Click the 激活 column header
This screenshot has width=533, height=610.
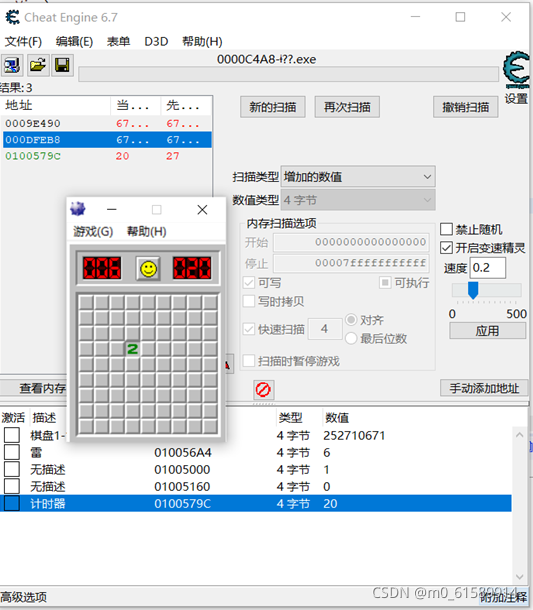pos(13,418)
